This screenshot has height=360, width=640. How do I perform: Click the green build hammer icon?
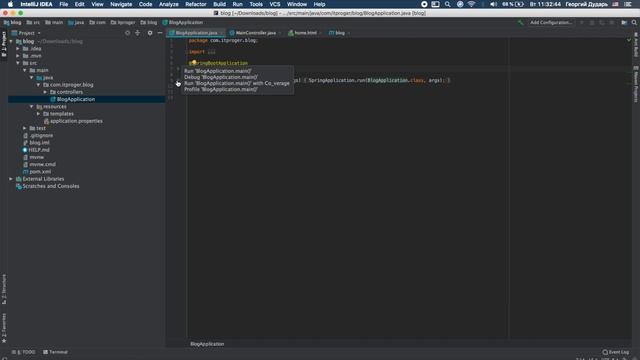[520, 22]
